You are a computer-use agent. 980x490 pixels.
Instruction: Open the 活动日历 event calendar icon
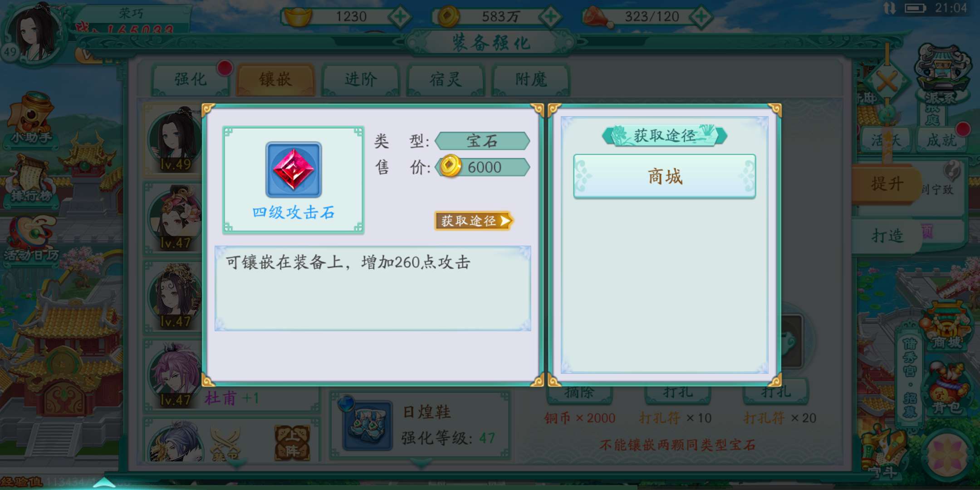[32, 238]
